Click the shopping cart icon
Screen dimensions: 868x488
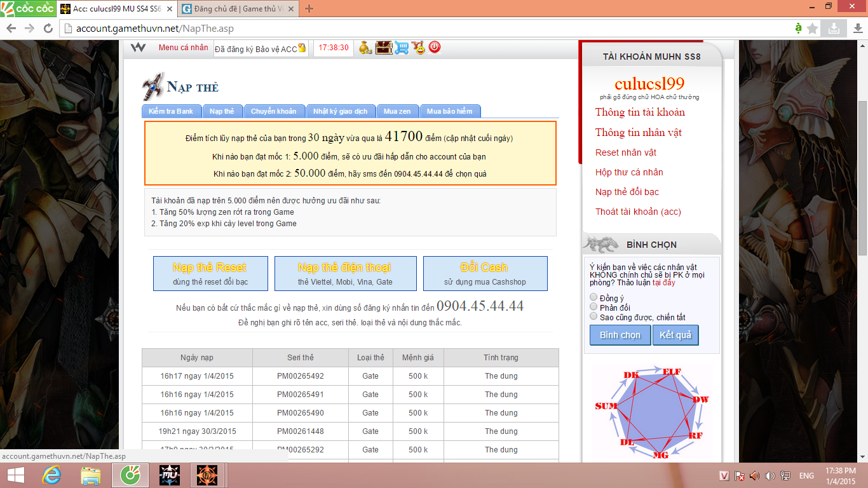[x=402, y=48]
